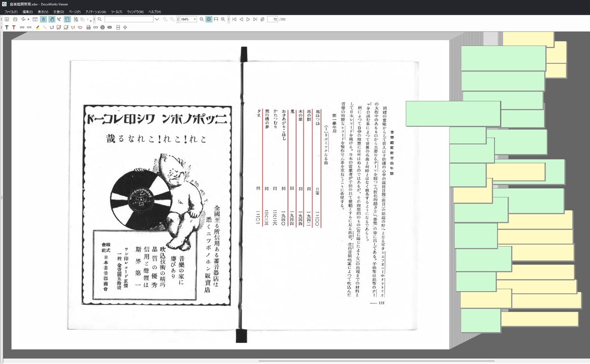Screen dimensions: 590x364
Task: Select the straight line annotation tool
Action: [x=45, y=27]
